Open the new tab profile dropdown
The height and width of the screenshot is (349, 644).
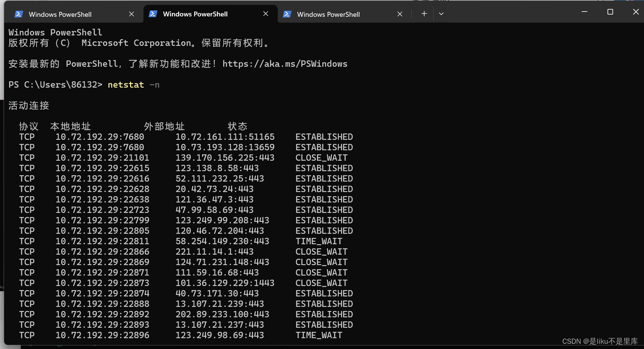tap(441, 14)
